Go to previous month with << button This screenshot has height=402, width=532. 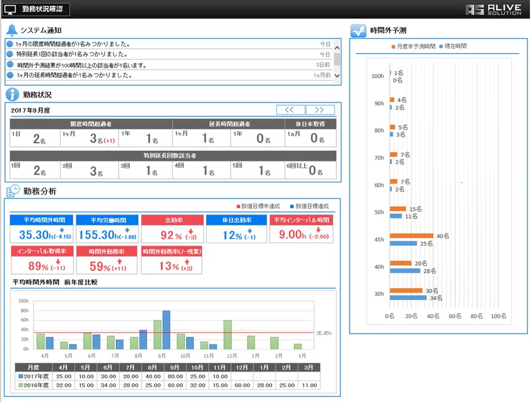(x=290, y=110)
